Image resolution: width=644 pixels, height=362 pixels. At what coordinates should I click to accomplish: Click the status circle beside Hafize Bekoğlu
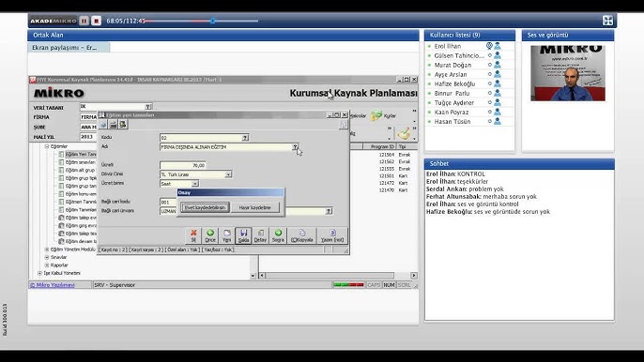tap(490, 83)
